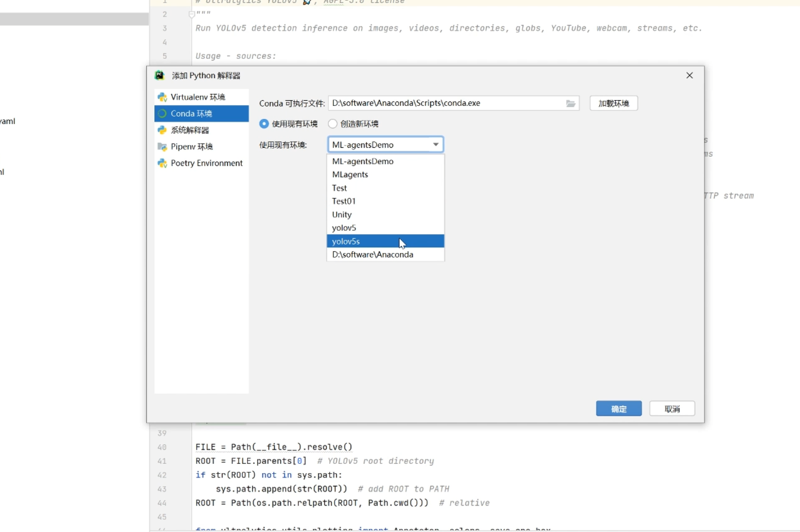Click the Conda environment ring icon
800x532 pixels.
point(162,113)
